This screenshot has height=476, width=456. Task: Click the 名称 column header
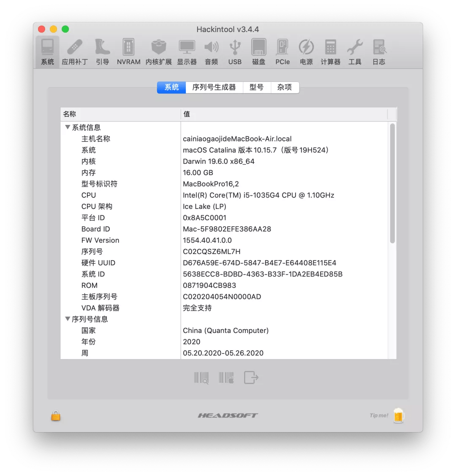point(120,114)
